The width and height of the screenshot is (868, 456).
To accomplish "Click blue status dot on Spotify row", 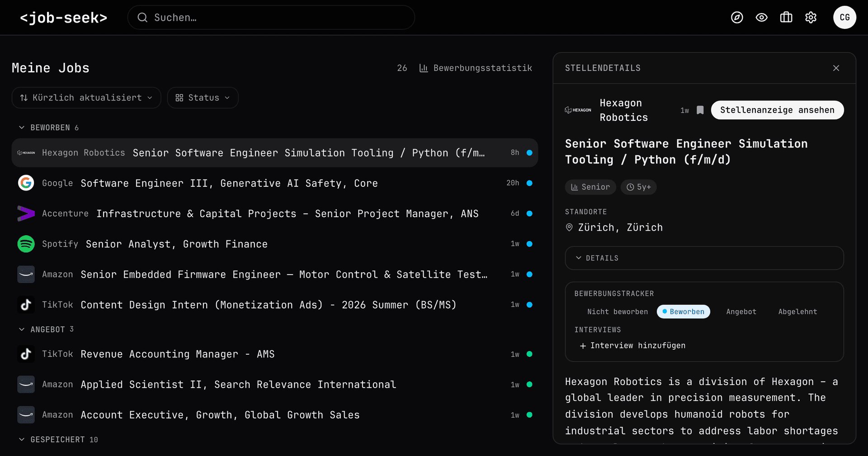I will [x=529, y=244].
